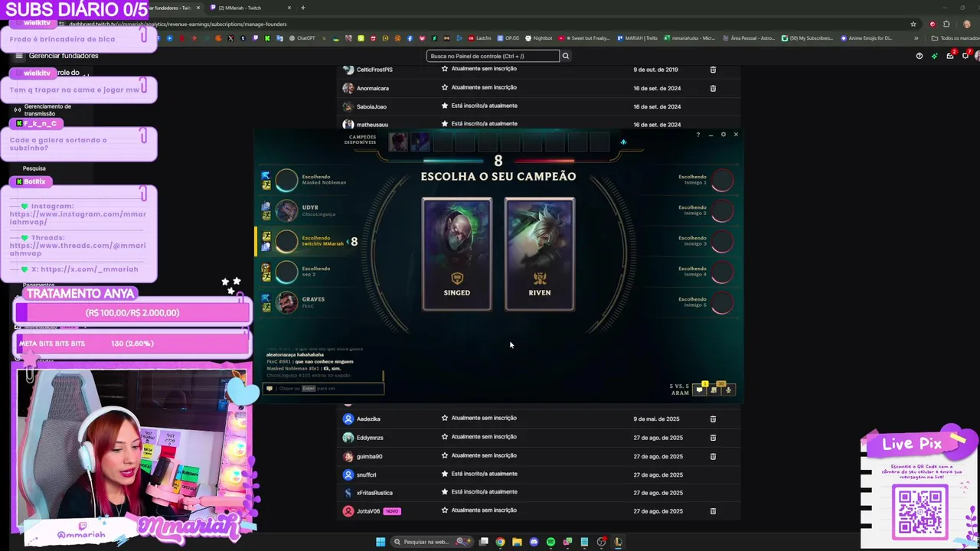Open League client help question mark

pos(697,135)
